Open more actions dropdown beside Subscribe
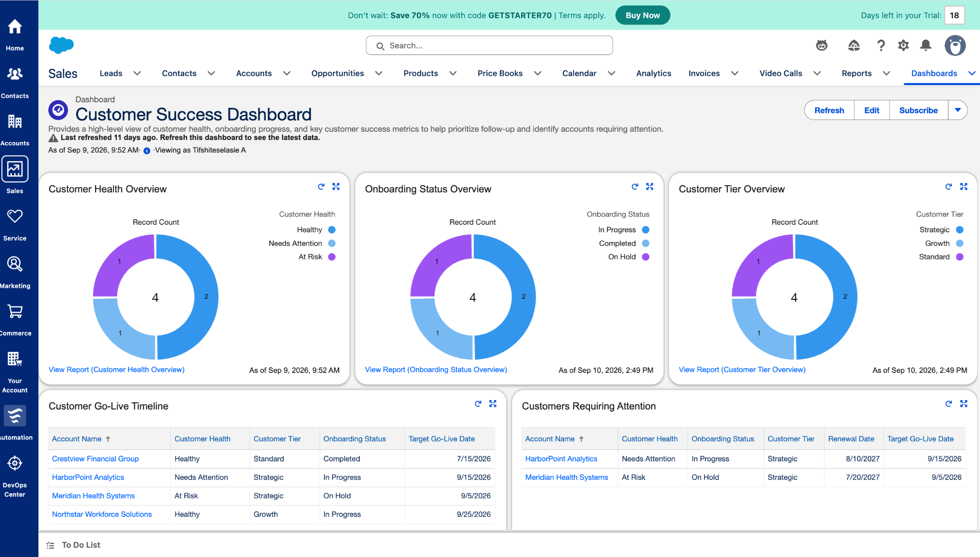Image resolution: width=980 pixels, height=557 pixels. (958, 110)
